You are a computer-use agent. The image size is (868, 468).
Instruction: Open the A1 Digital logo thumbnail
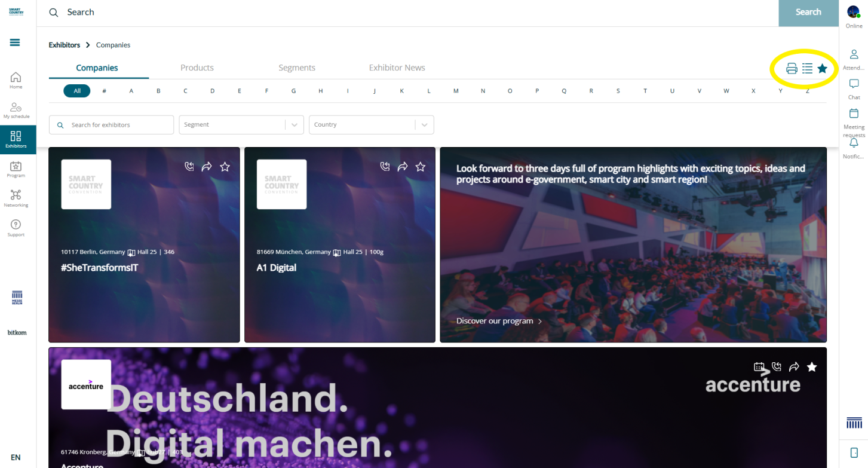tap(281, 184)
